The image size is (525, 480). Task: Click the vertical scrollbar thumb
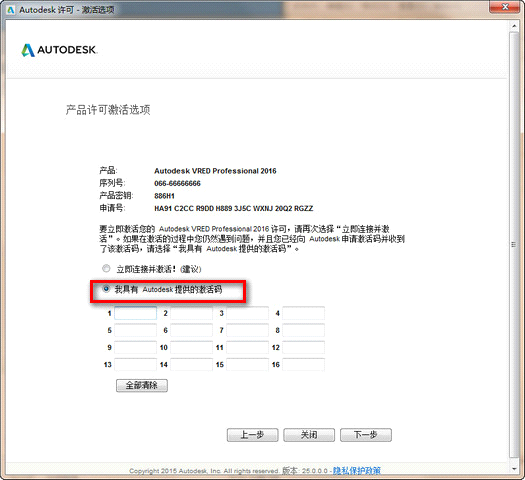coord(514,245)
